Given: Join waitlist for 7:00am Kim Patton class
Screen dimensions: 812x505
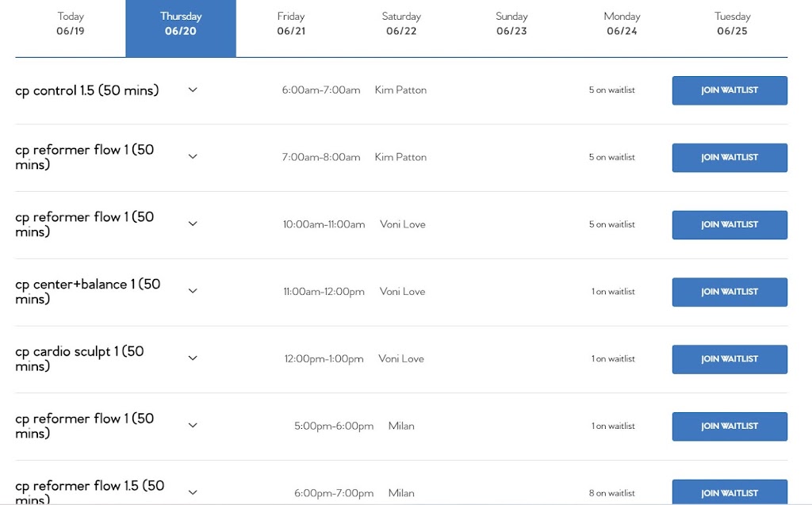Looking at the screenshot, I should 730,158.
